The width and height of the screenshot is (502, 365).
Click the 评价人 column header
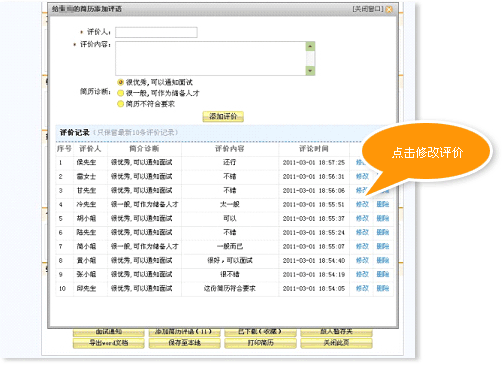[90, 149]
